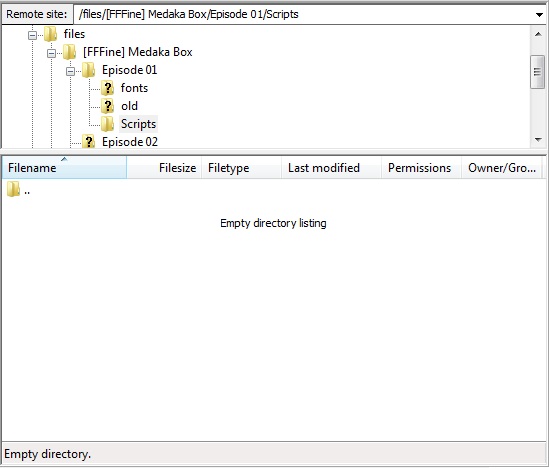Screen dimensions: 549x468
Task: Collapse the files tree node
Action: [32, 35]
